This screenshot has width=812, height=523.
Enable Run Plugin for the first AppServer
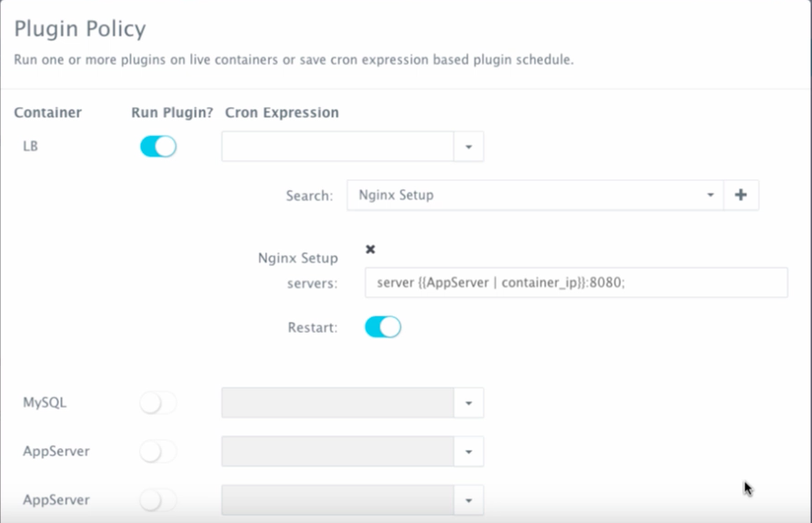[x=157, y=452]
